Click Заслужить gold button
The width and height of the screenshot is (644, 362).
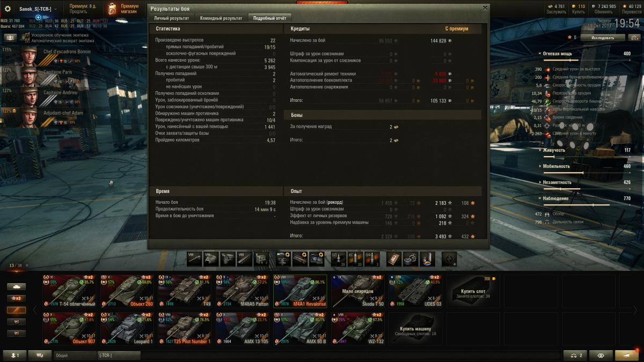556,12
